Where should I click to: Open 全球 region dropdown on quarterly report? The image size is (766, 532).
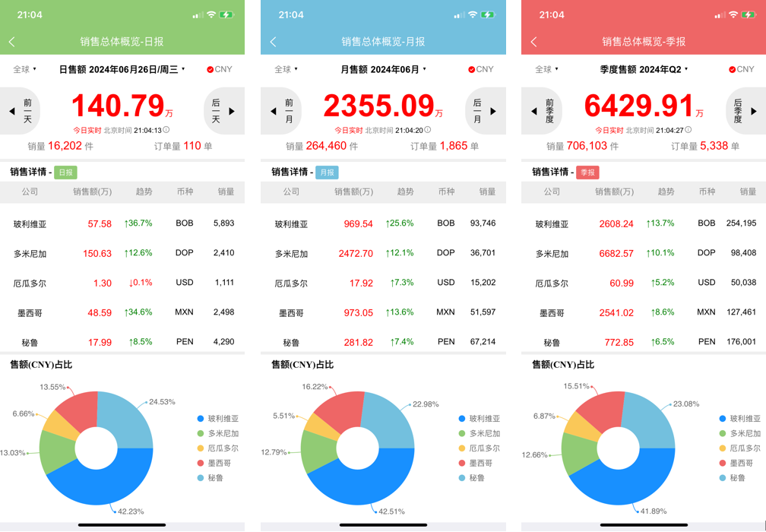click(x=546, y=69)
